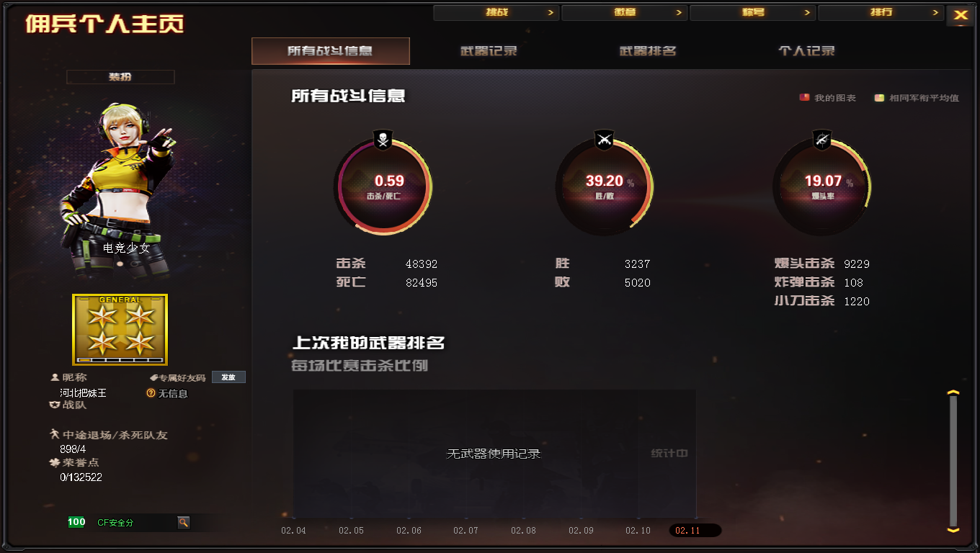Click the scrollbar up arrow

pos(953,393)
